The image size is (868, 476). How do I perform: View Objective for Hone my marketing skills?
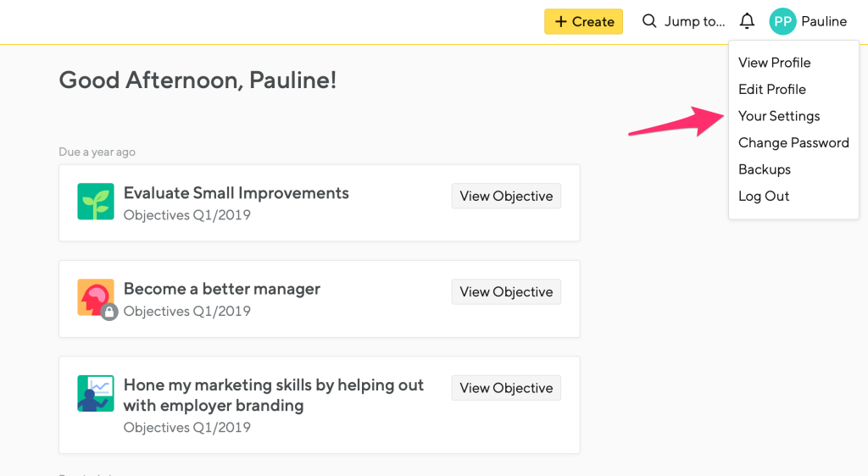506,388
